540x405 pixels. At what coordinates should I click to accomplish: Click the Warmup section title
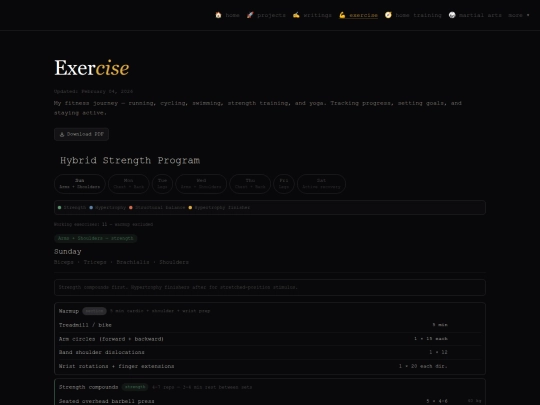(69, 311)
